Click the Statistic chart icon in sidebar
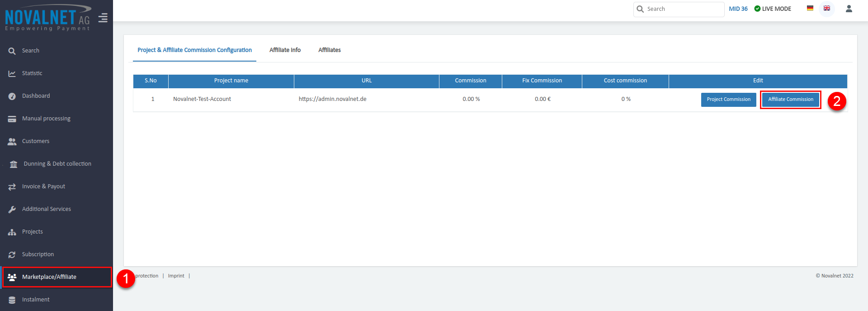The height and width of the screenshot is (311, 868). pyautogui.click(x=12, y=73)
